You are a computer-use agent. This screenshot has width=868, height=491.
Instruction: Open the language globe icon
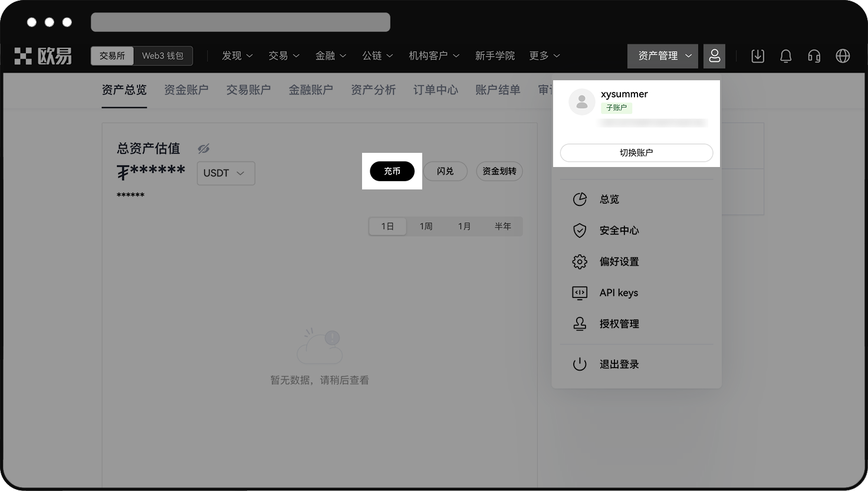(x=843, y=56)
